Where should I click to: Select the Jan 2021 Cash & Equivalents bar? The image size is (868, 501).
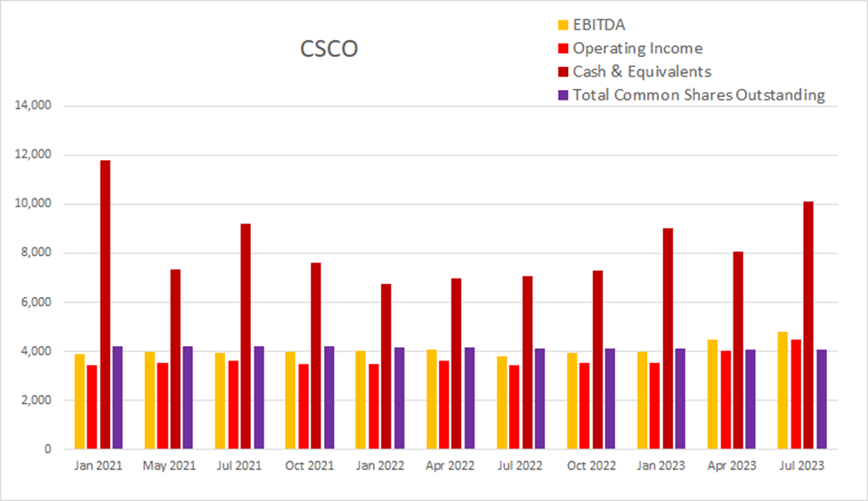pyautogui.click(x=105, y=304)
